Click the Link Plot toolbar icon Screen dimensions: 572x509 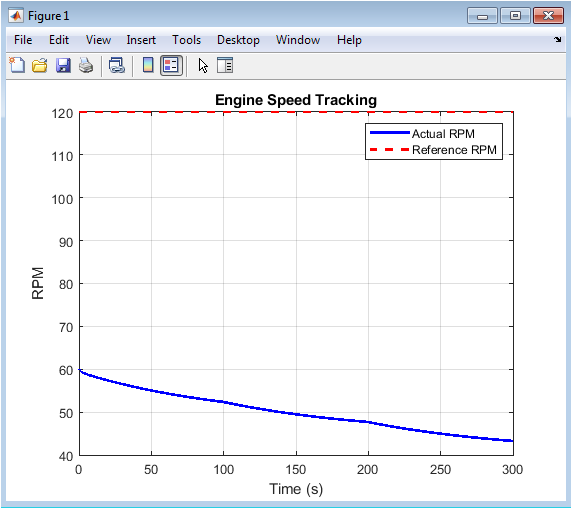point(117,66)
